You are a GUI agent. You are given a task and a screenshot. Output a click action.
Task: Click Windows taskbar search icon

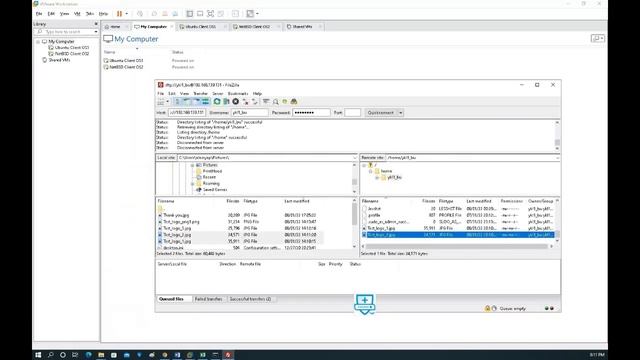pos(51,355)
